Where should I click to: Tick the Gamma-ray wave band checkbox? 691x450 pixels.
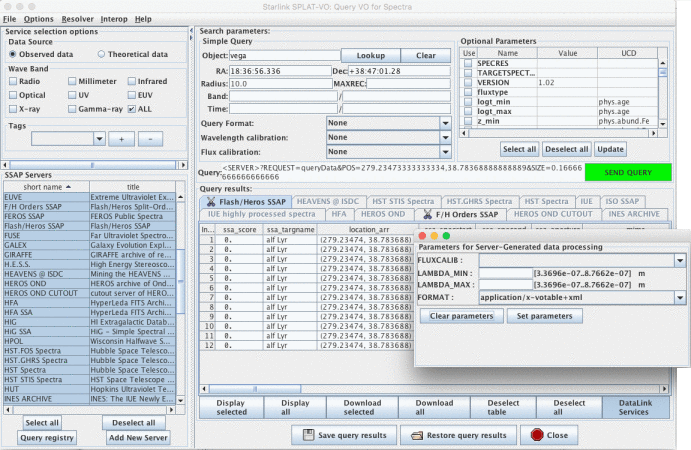pyautogui.click(x=72, y=109)
